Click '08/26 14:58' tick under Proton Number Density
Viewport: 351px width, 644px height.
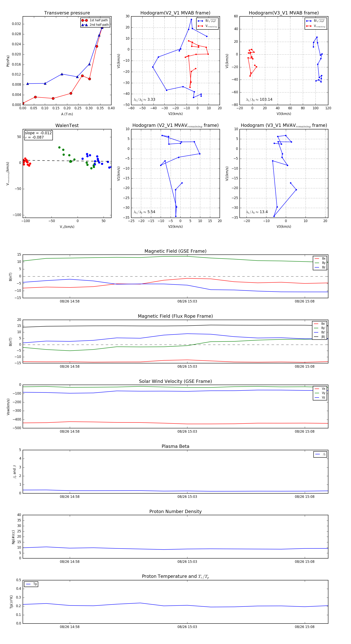[70, 562]
